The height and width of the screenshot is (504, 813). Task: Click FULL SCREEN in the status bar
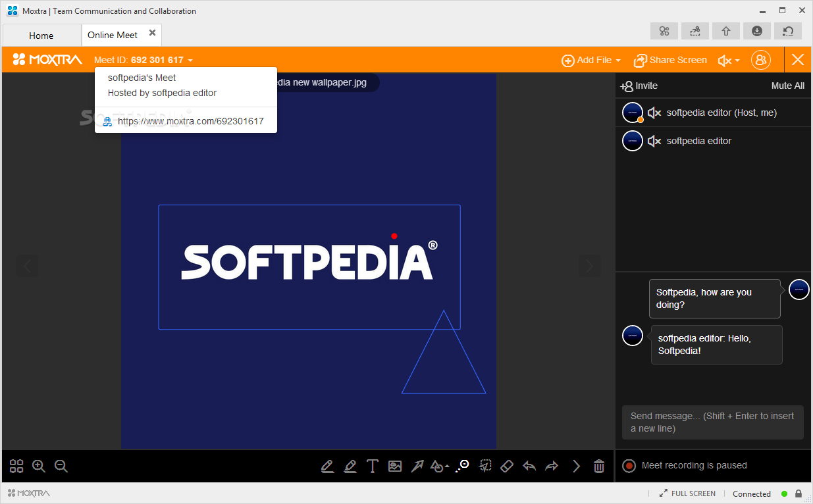tap(687, 493)
